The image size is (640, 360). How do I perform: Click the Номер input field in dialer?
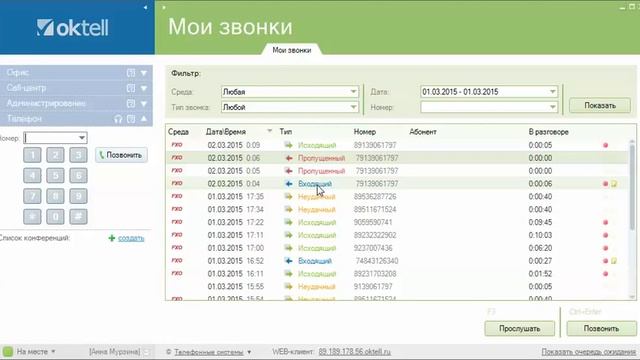tap(51, 138)
